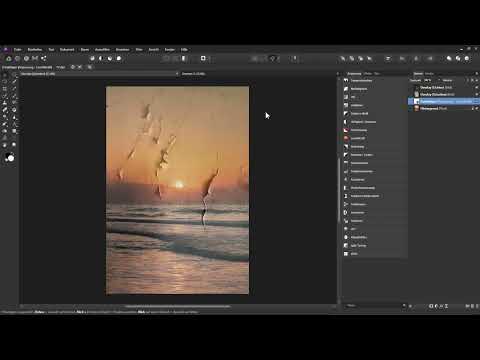Toggle visibility of the highlighted blue layer
The width and height of the screenshot is (480, 360).
(x=477, y=101)
